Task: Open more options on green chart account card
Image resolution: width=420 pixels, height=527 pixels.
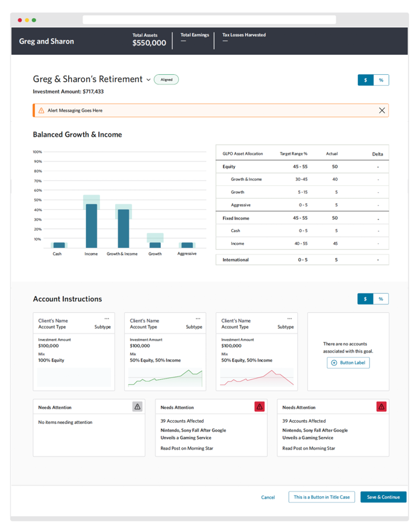Action: pos(198,318)
